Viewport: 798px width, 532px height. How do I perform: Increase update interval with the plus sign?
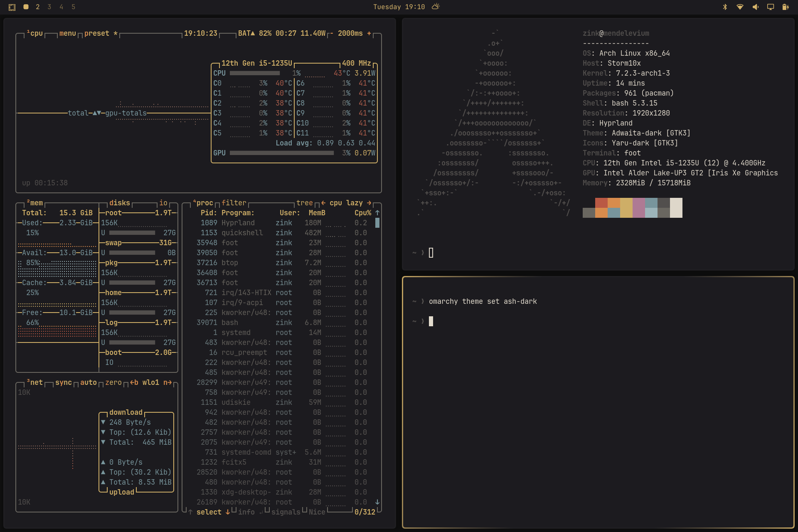point(369,33)
